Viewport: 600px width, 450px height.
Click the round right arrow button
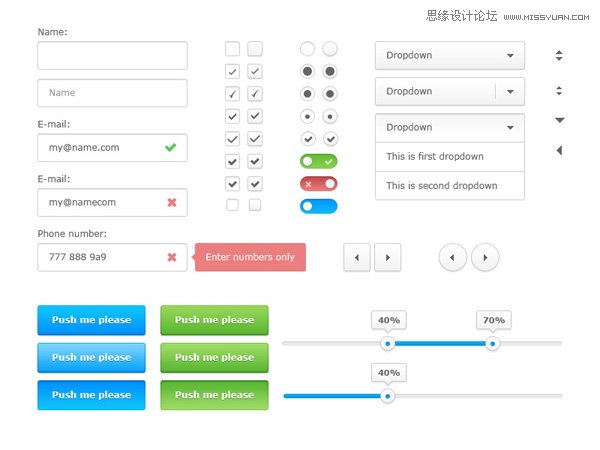click(x=485, y=258)
